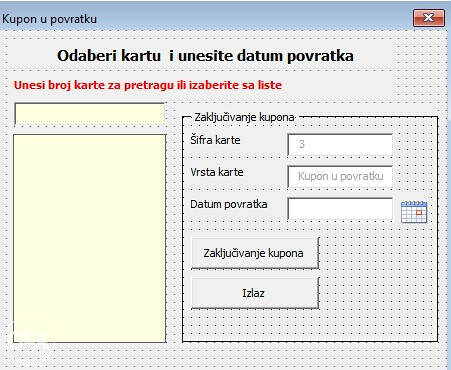The image size is (451, 370).
Task: Click the 'Zaključivanje kupona' frame caption
Action: [x=244, y=117]
